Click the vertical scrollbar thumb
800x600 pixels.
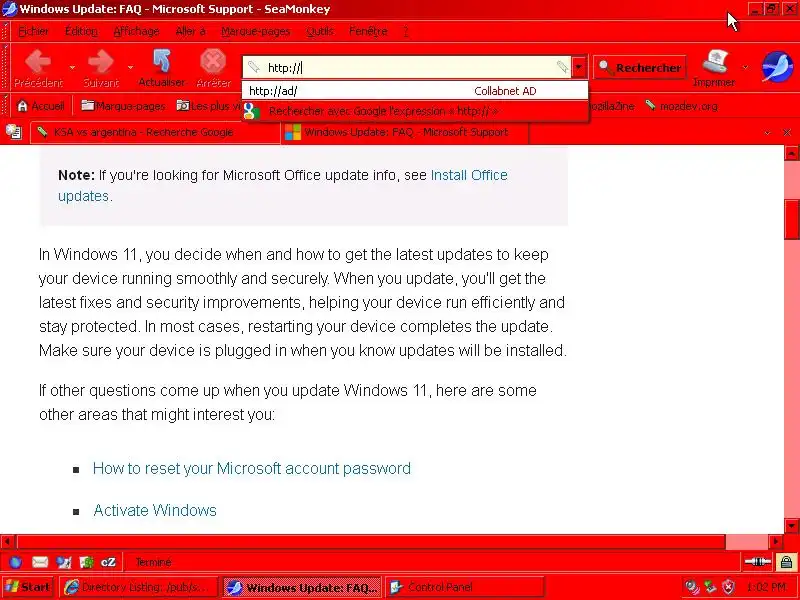pyautogui.click(x=792, y=219)
